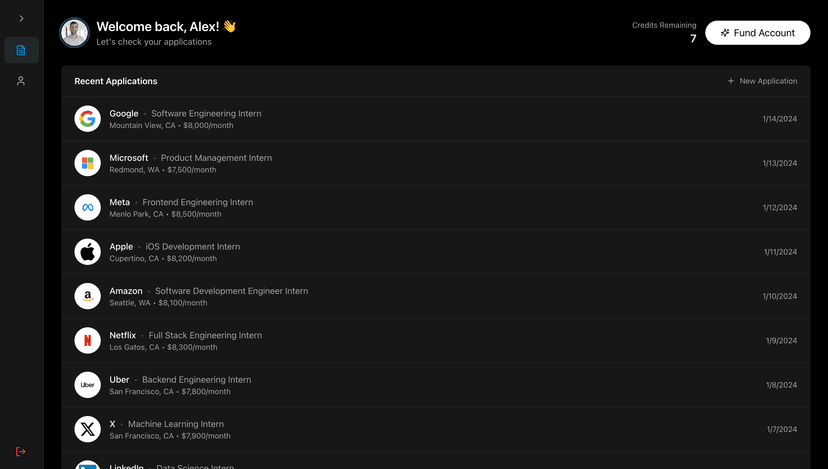Click the Uber logo icon
This screenshot has height=469, width=828.
click(x=88, y=385)
